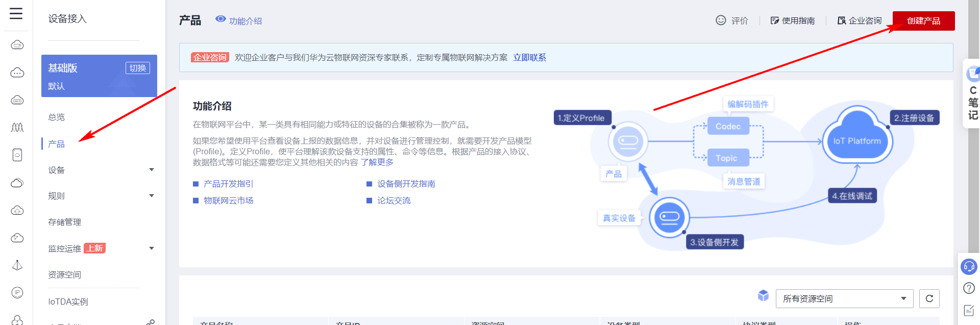Open the 设备侧开发指南 link
This screenshot has height=325, width=980.
(406, 183)
